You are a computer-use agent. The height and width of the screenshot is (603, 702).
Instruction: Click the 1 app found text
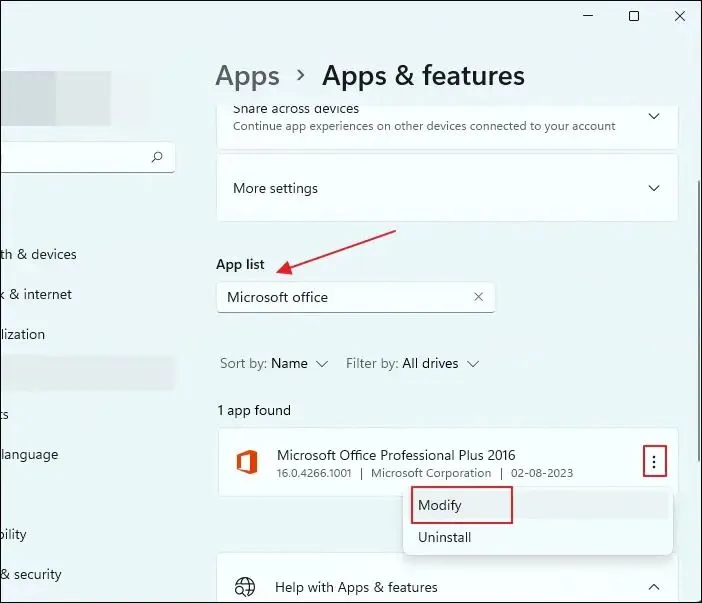[254, 411]
